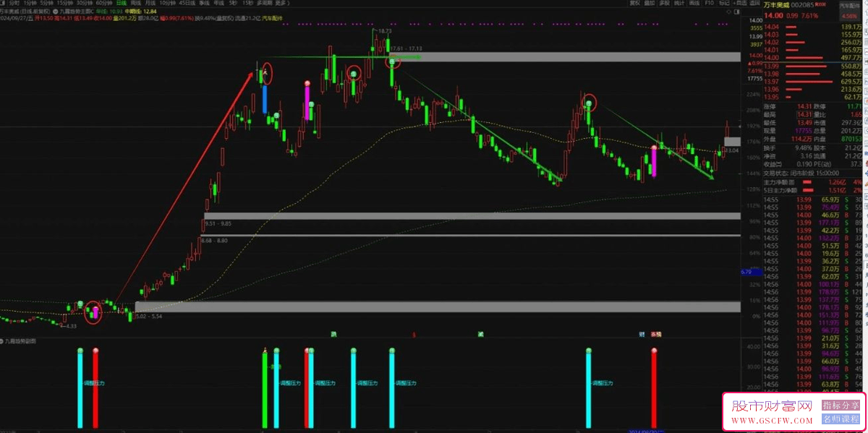Click the 统计 statistics button
This screenshot has height=433, width=868.
(x=679, y=4)
